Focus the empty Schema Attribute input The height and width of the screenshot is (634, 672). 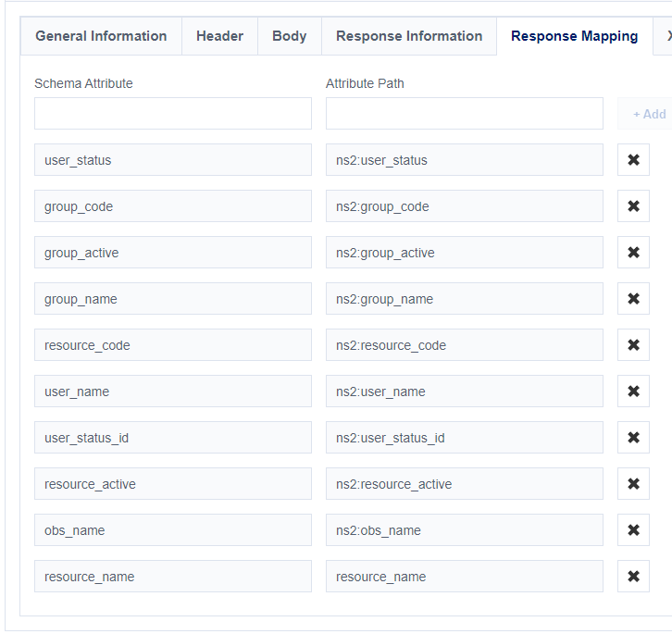tap(173, 114)
